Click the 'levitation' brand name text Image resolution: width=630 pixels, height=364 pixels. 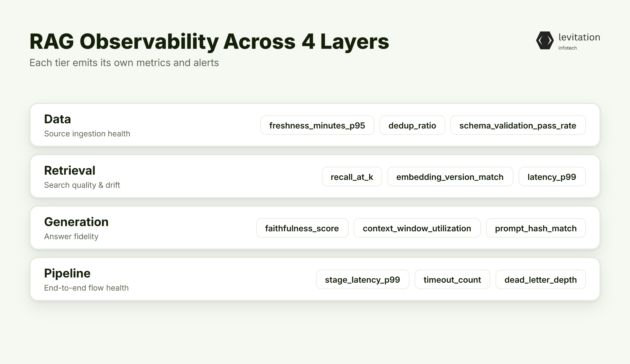579,37
